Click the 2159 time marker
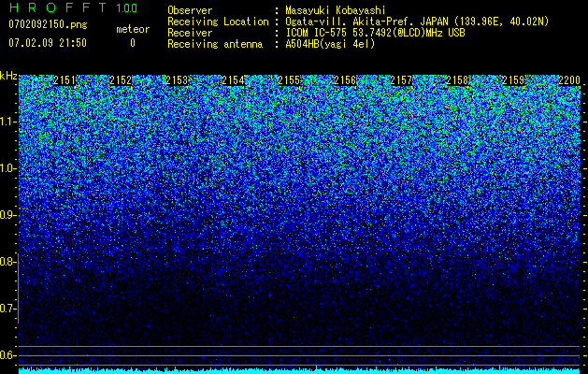Screen dimensions: 588x374 coord(513,80)
